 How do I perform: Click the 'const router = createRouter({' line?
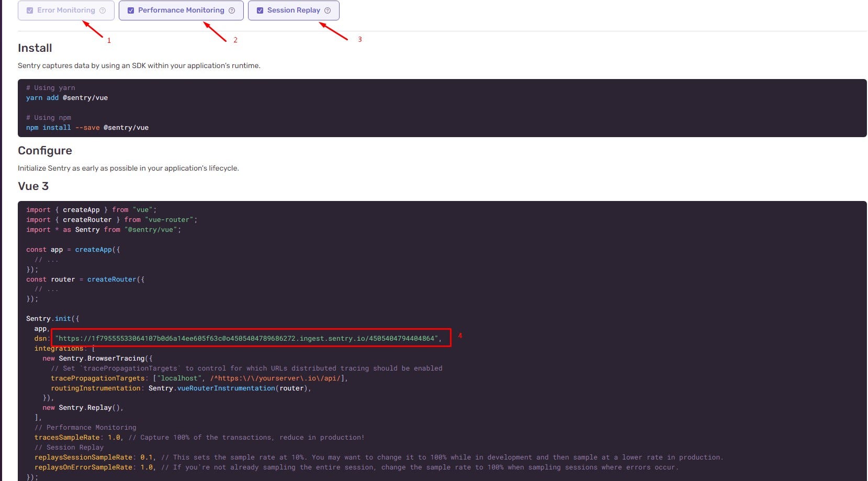pyautogui.click(x=85, y=279)
